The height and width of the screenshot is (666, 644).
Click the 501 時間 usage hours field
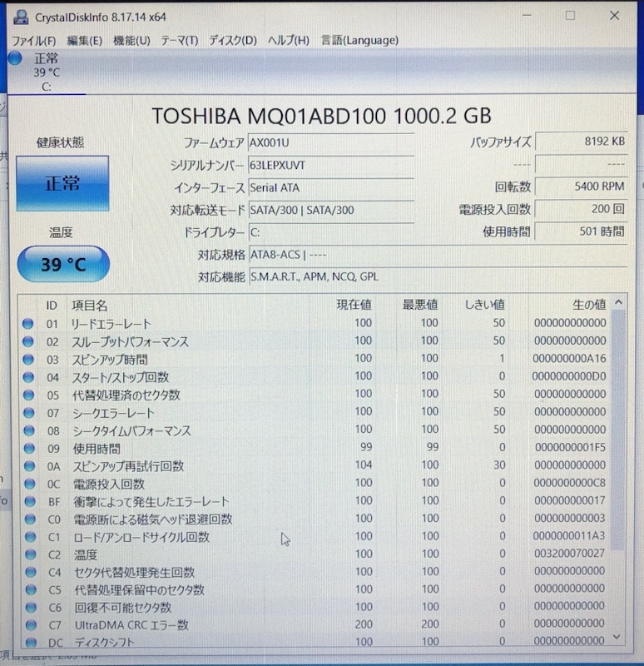(x=581, y=231)
